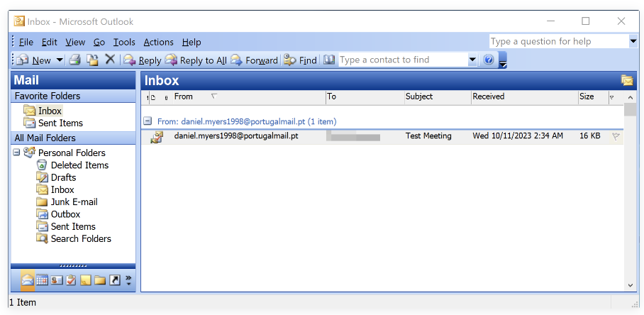644x315 pixels.
Task: Toggle the follow-up flag on Test Meeting
Action: coord(616,136)
